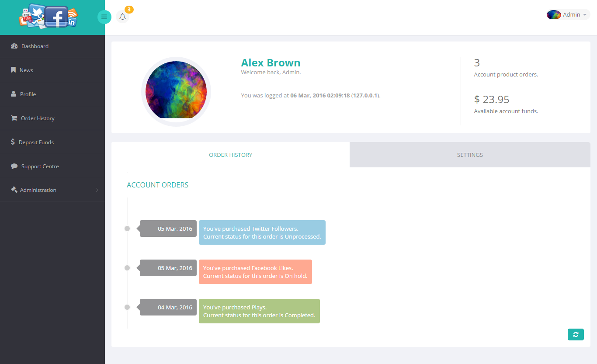Click the Order History cart icon

click(x=14, y=118)
